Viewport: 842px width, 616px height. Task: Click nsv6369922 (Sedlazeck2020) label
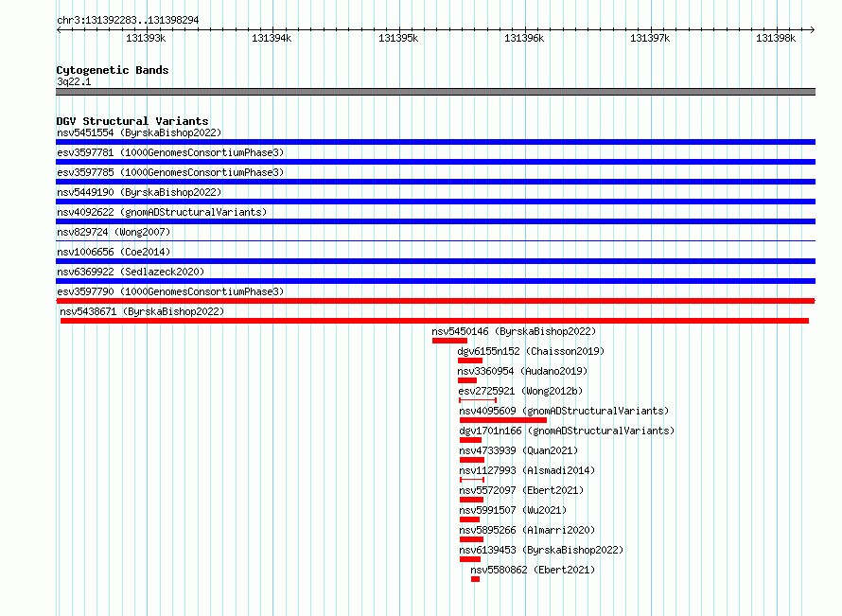(131, 272)
